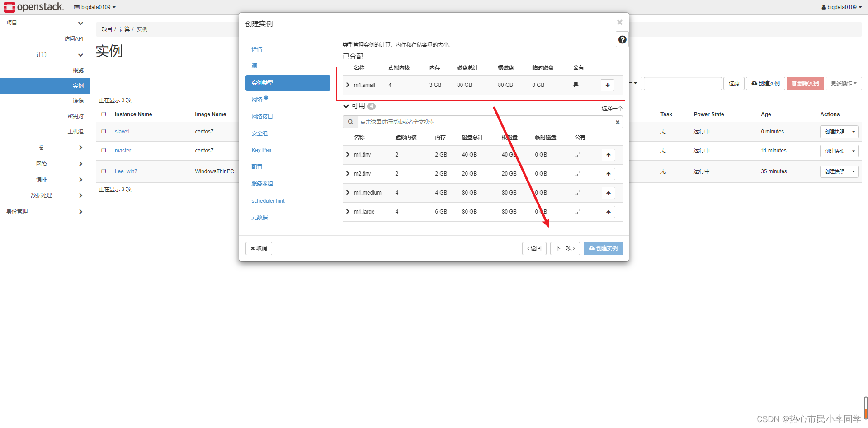Viewport: 868px width, 428px height.
Task: Open snapshot dropdown arrow for Lee_win7 row
Action: click(x=854, y=171)
